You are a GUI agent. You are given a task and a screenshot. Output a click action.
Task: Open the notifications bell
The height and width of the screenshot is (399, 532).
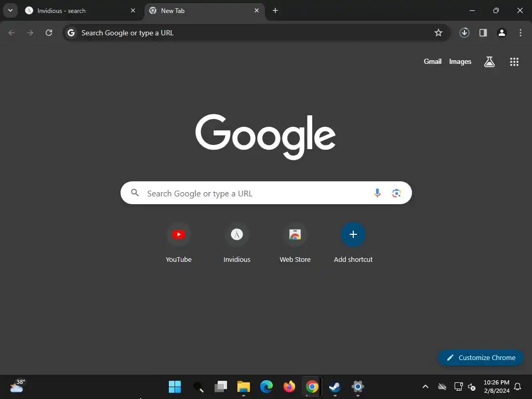tap(518, 387)
